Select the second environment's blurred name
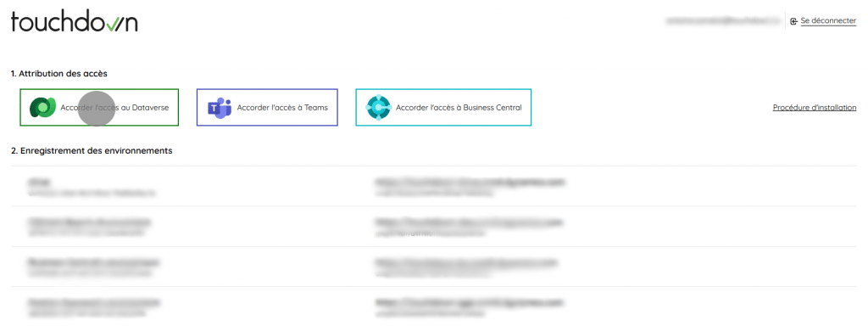Viewport: 868px width, 326px height. click(88, 222)
